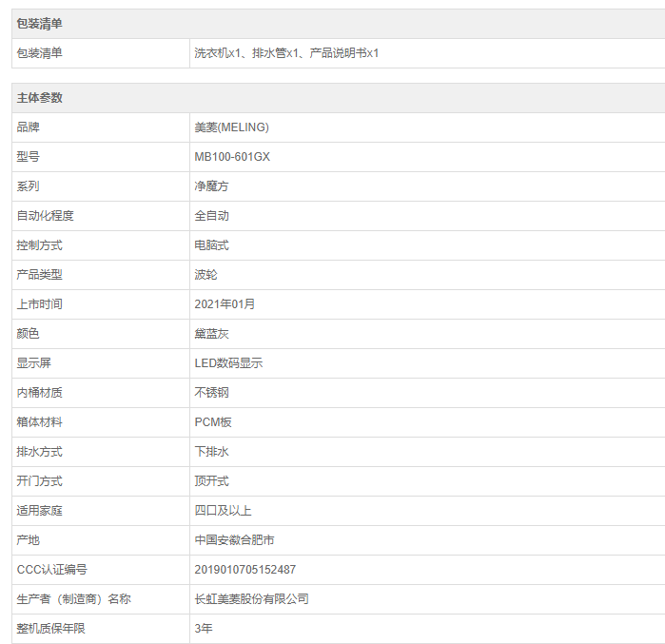This screenshot has width=665, height=644.
Task: Click the 四口及以上 value
Action: [x=223, y=511]
